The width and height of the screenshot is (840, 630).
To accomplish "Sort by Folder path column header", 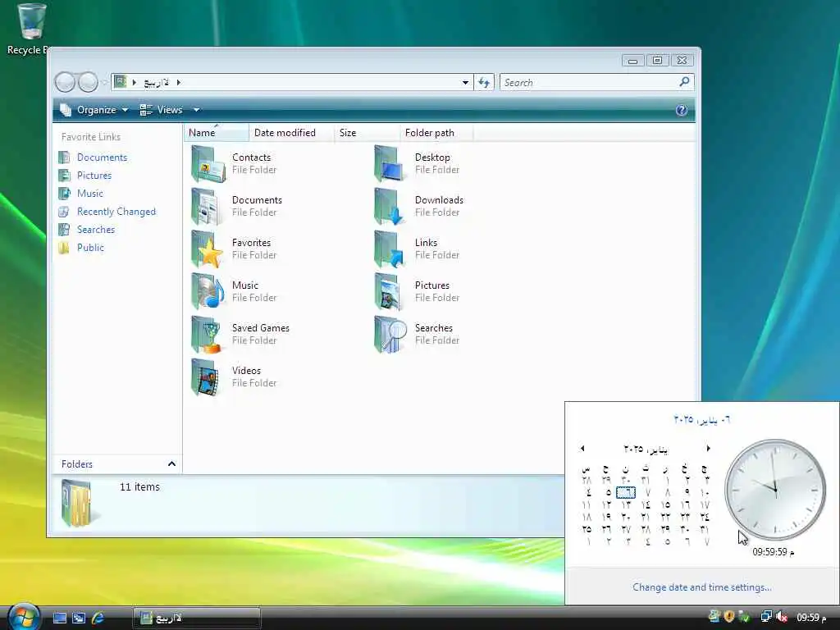I will (436, 132).
